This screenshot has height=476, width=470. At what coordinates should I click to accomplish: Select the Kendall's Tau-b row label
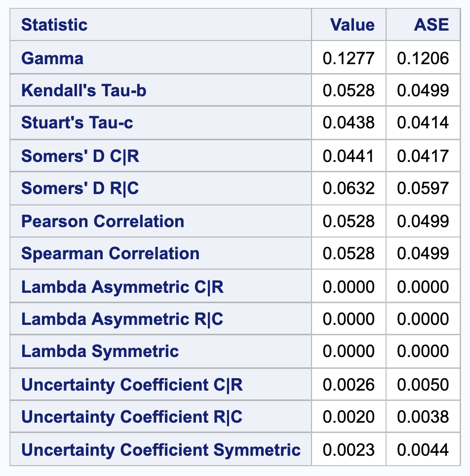[83, 90]
